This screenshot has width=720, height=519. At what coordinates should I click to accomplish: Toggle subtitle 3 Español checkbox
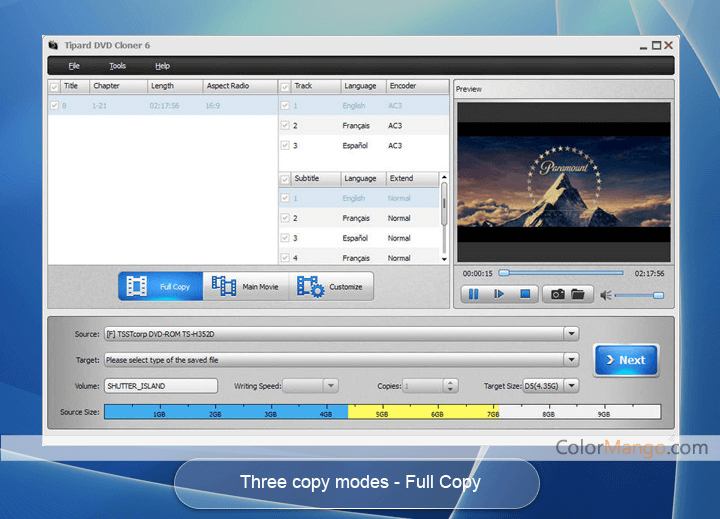285,238
